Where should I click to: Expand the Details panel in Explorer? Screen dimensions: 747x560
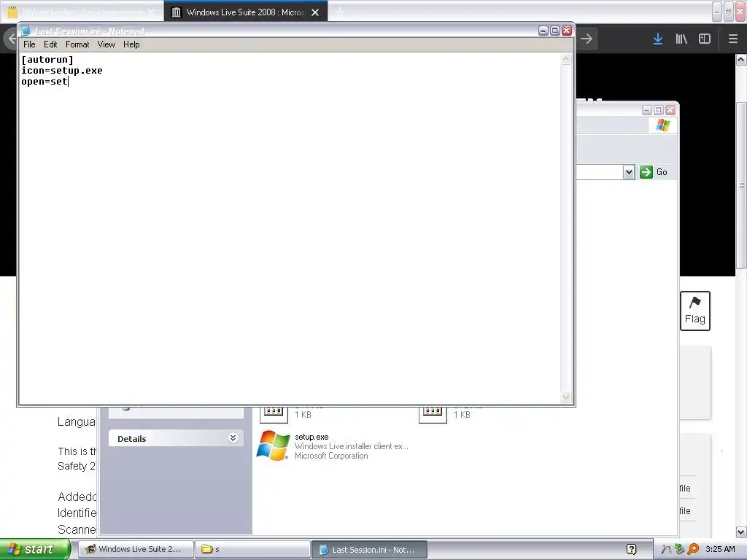[x=233, y=438]
